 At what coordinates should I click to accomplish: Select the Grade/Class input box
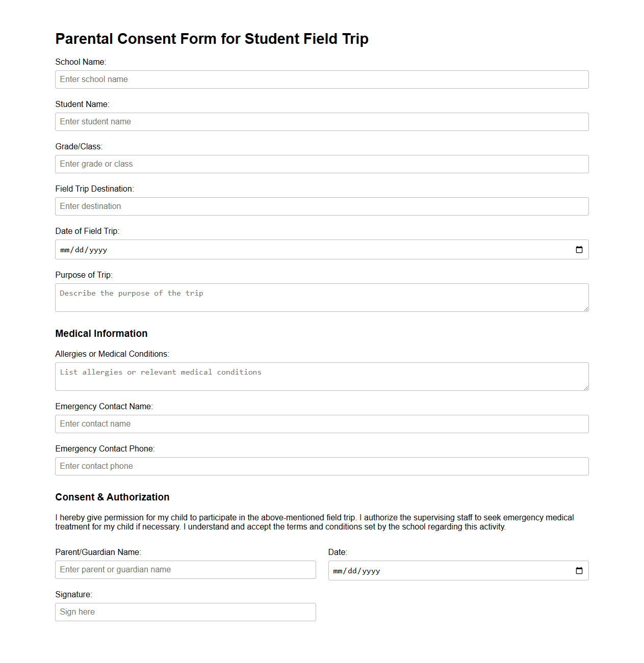[x=321, y=164]
